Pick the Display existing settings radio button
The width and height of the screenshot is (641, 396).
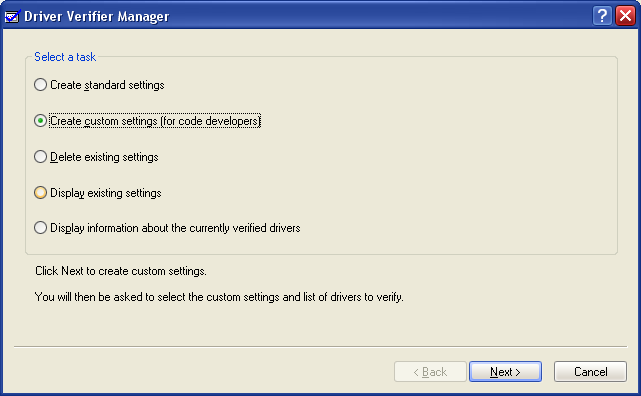[x=40, y=192]
